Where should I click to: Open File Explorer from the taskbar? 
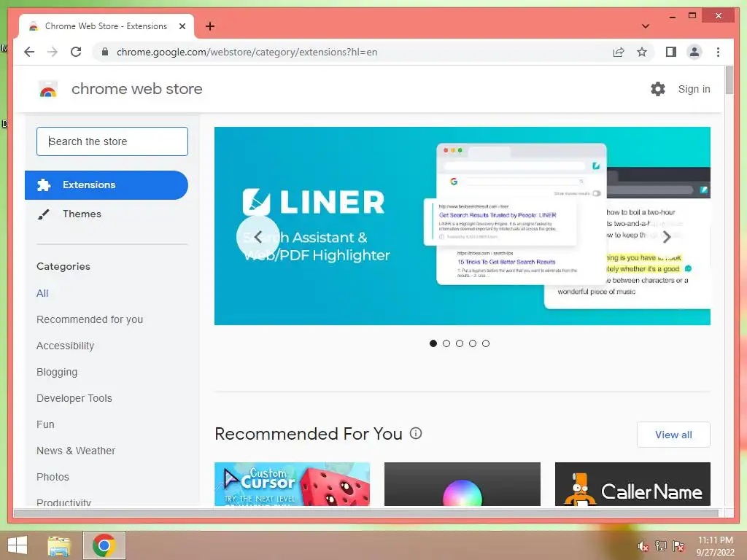point(59,545)
